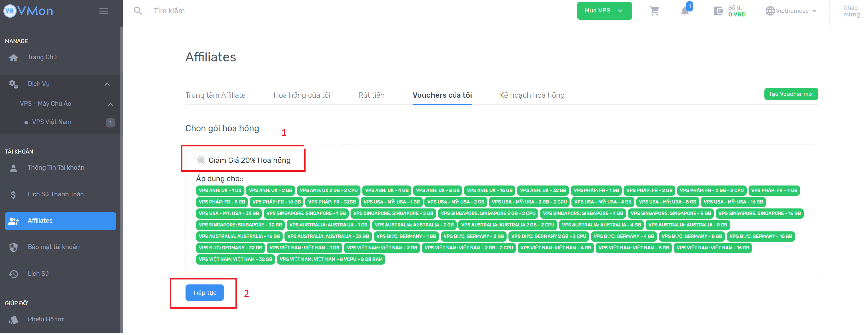This screenshot has height=335, width=868.
Task: Click the VMon logo
Action: 29,11
